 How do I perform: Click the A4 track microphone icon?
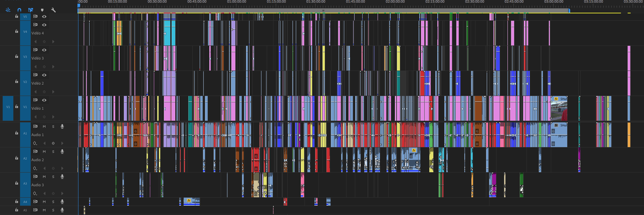(x=62, y=202)
